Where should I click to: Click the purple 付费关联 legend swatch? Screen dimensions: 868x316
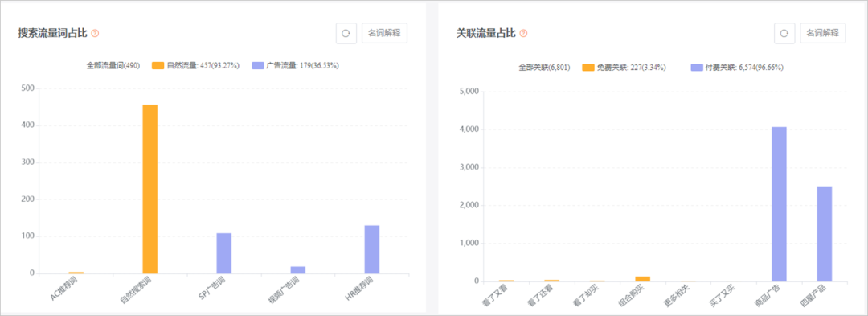[x=698, y=67]
